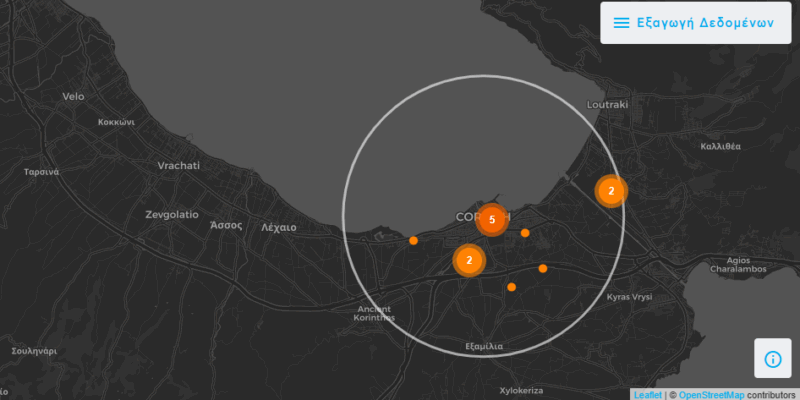800x400 pixels.
Task: Click the Zevgolatio label on the map
Action: click(x=172, y=214)
